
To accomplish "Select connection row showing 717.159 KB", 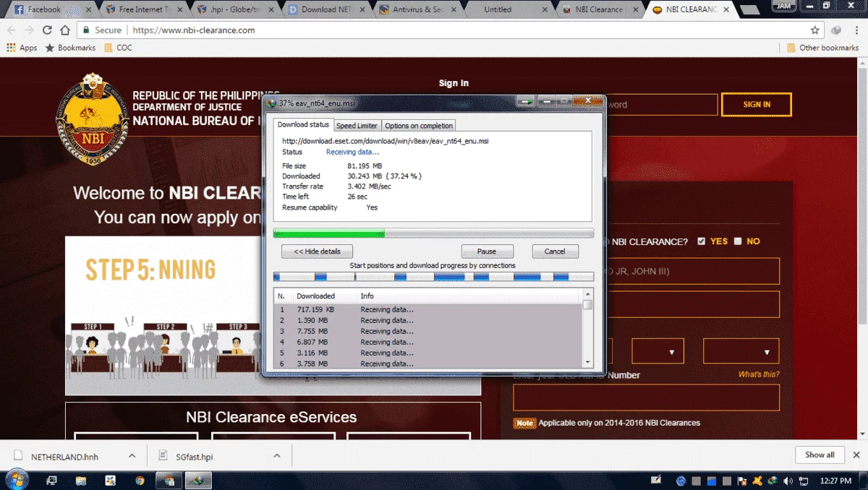I will coord(428,309).
